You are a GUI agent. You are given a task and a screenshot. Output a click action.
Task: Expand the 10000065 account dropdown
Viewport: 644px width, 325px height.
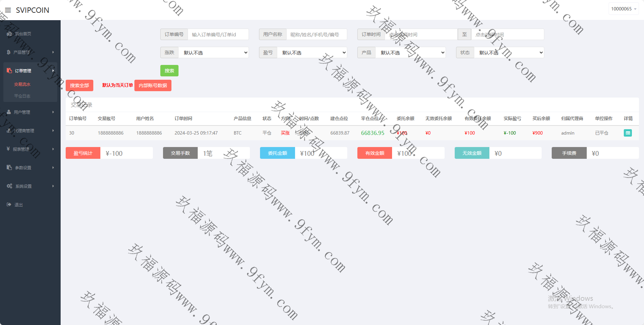(623, 9)
